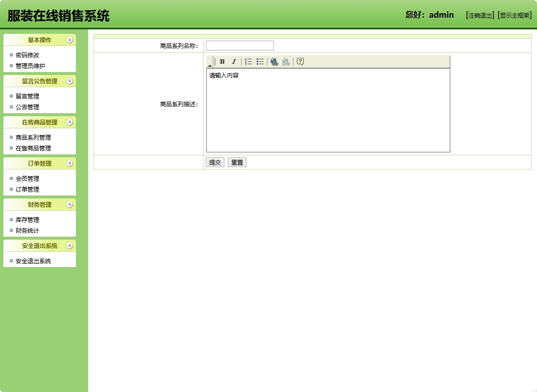Open 公告管理 from the sidebar

[x=26, y=107]
